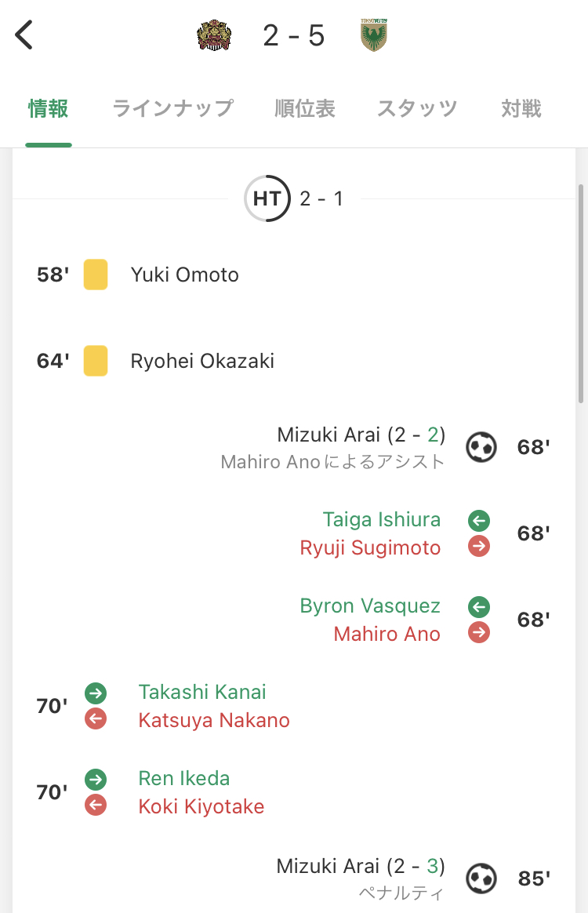588x913 pixels.
Task: Open Ren Ikeda player link
Action: pos(184,778)
